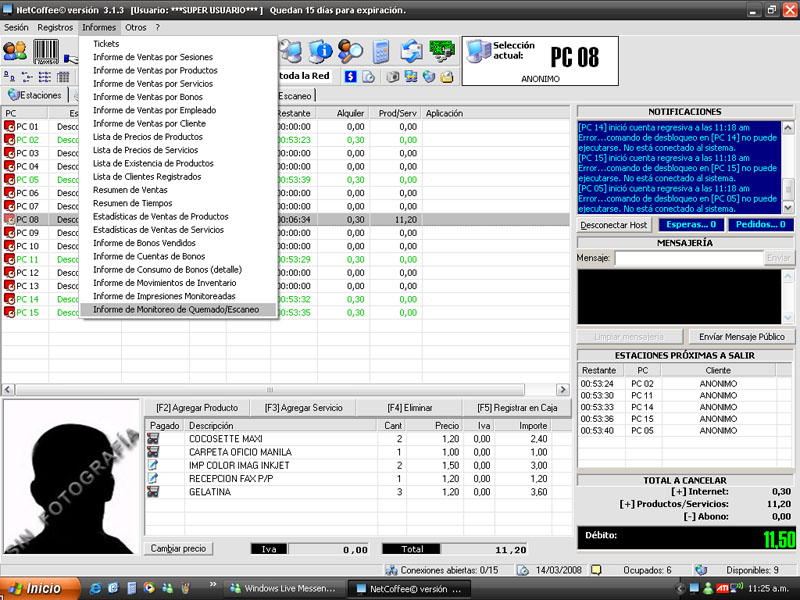Click the [F5] Registrar en Caja button
800x600 pixels.
coord(517,408)
